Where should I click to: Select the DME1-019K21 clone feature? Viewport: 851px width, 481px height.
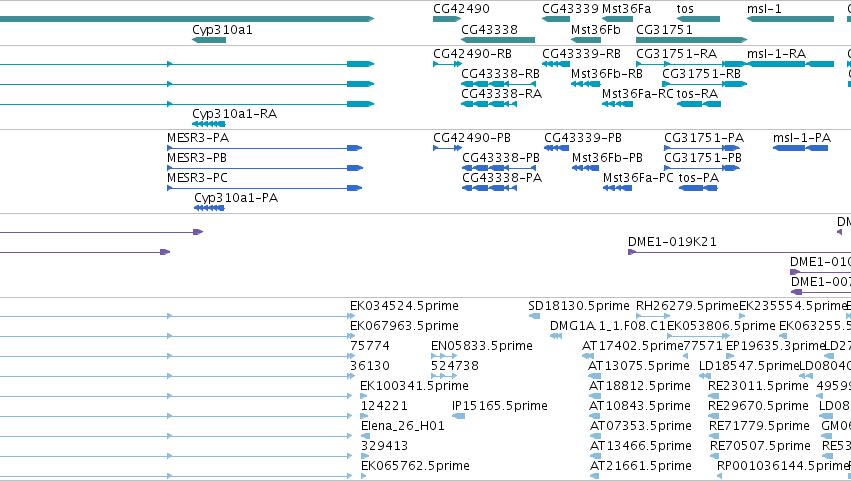672,242
